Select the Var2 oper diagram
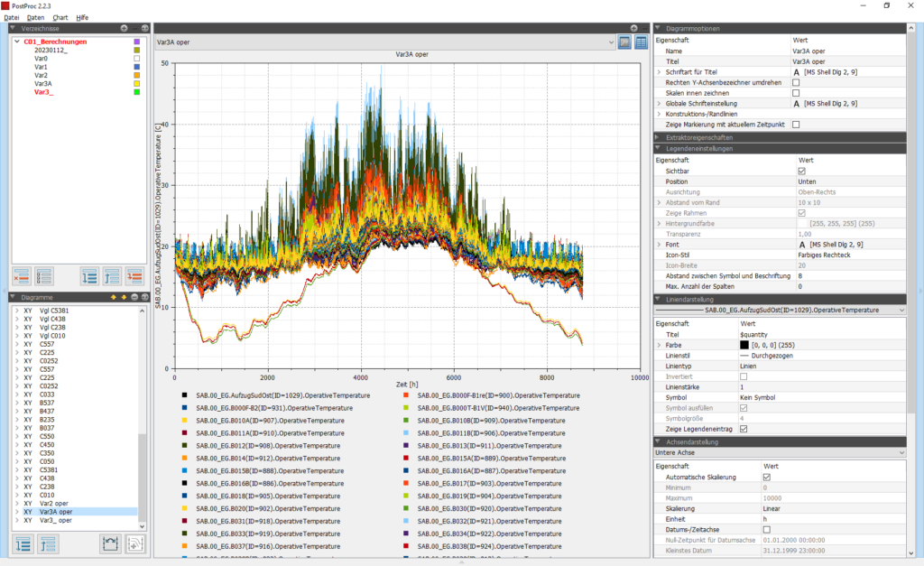 tap(53, 504)
